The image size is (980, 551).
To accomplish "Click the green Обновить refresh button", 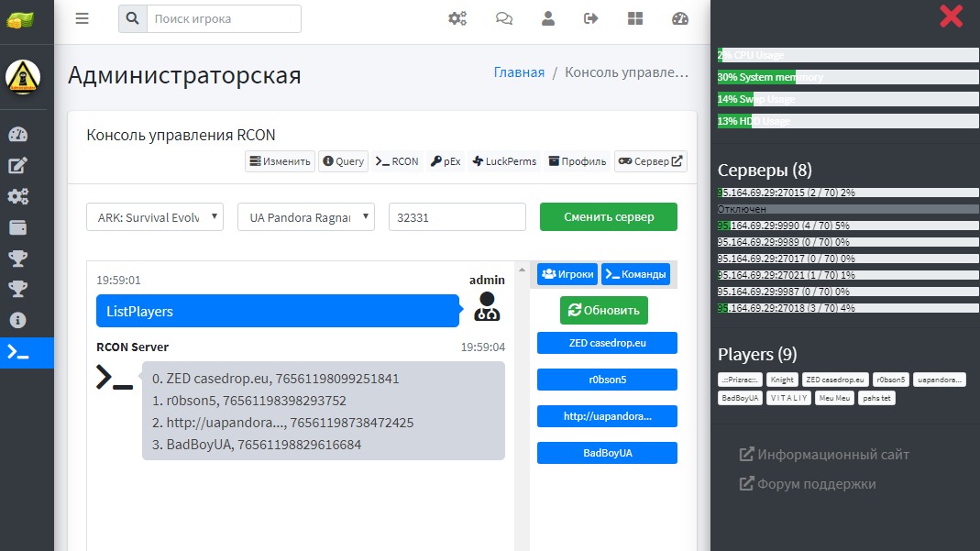I will [604, 310].
